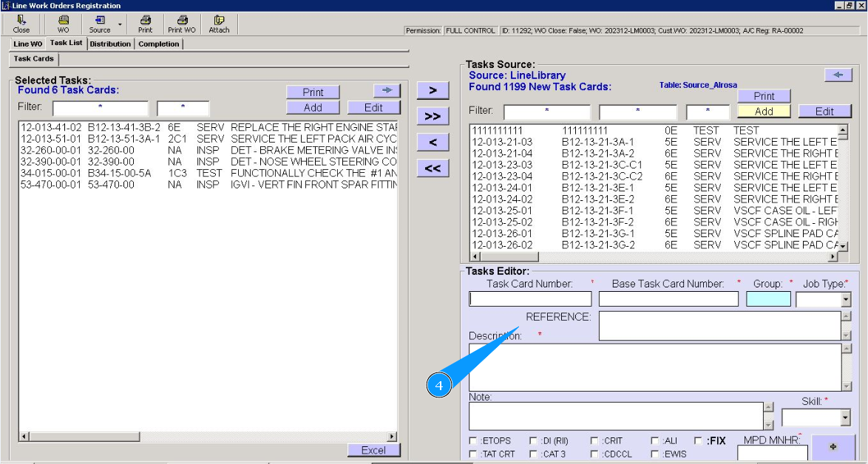Image resolution: width=868 pixels, height=464 pixels.
Task: Select task card 53-470-00-01 row
Action: 208,185
